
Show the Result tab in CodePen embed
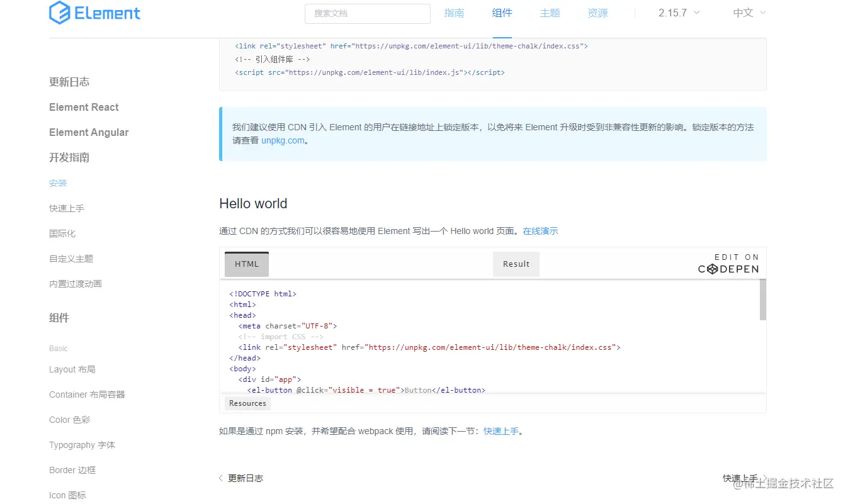pos(516,264)
